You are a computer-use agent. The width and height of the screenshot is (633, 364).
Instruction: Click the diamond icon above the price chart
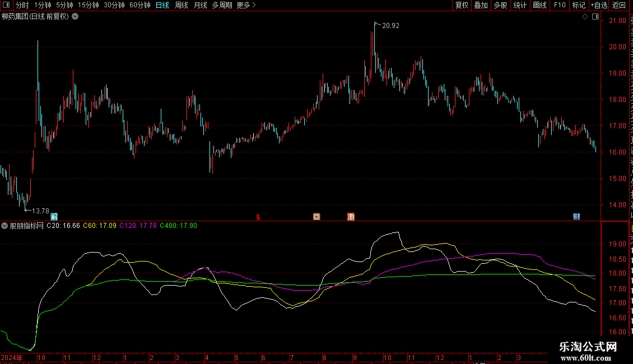585,17
